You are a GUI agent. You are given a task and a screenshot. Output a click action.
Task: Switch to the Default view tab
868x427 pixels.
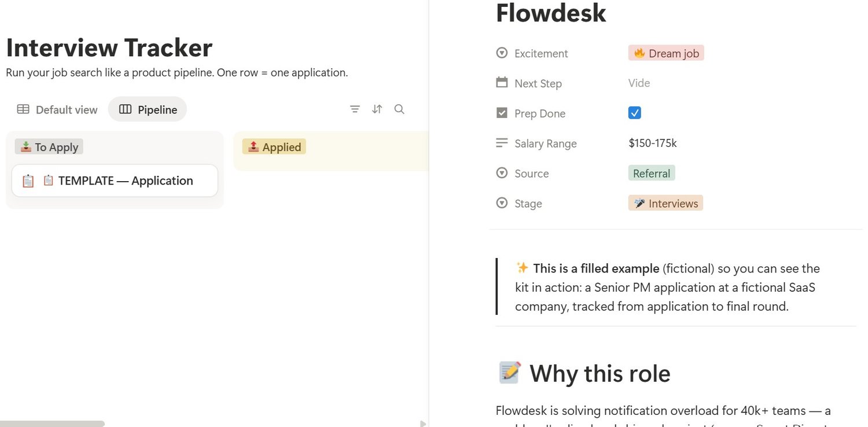tap(57, 109)
